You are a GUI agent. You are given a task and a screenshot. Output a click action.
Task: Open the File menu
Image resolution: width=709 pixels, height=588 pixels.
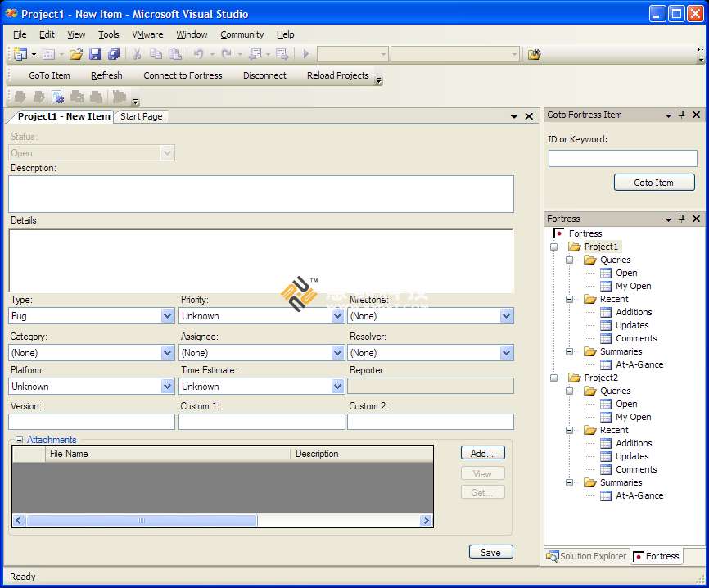tap(20, 34)
